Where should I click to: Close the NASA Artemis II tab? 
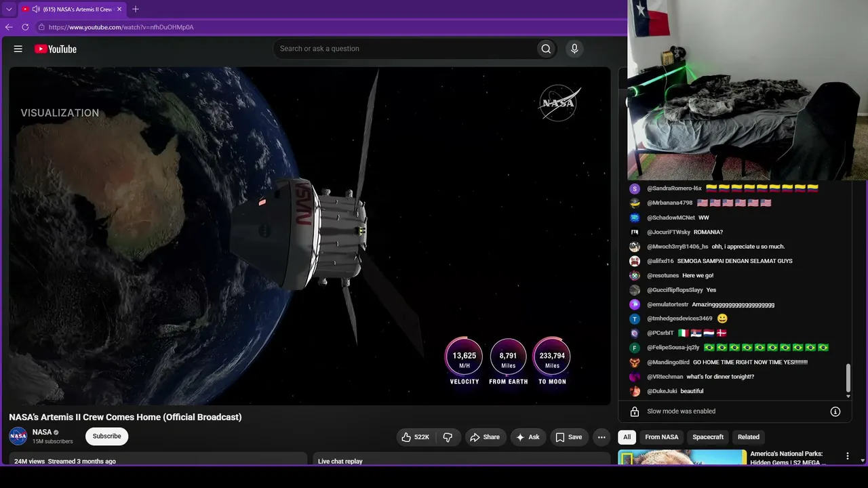(119, 9)
